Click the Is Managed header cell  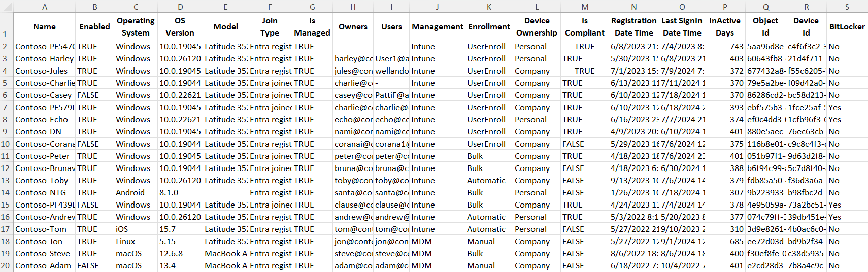(x=312, y=26)
